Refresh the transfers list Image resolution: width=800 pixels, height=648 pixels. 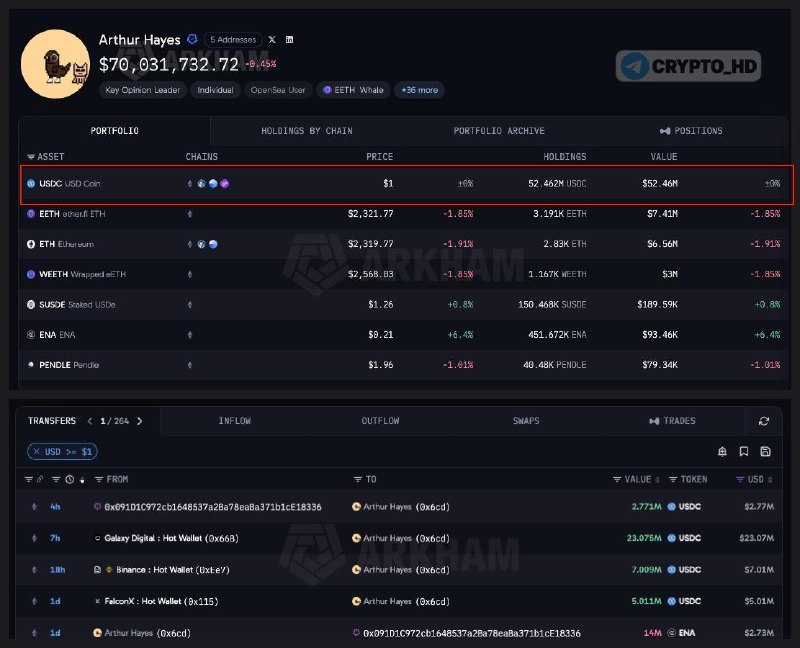click(x=764, y=421)
